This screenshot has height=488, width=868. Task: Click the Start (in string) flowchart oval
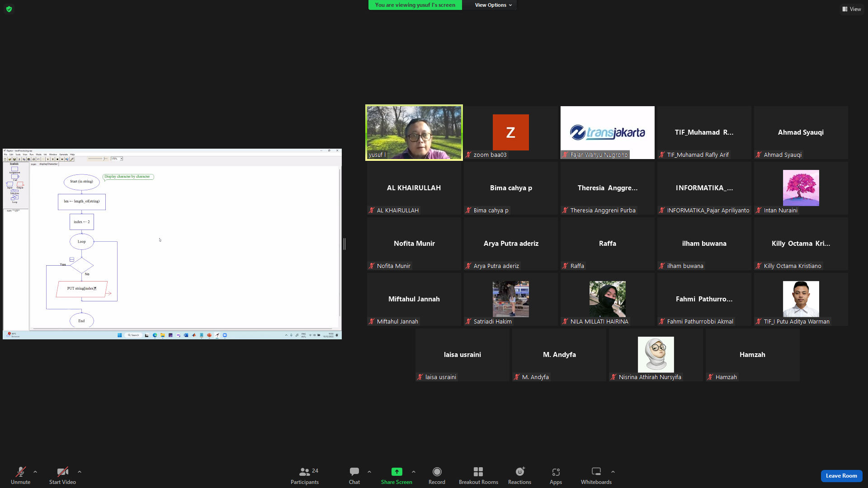(82, 182)
